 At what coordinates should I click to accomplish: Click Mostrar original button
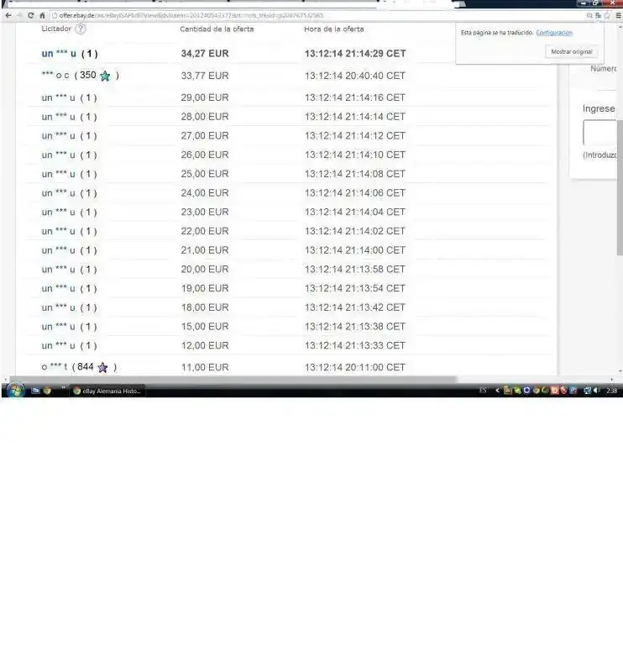point(571,52)
